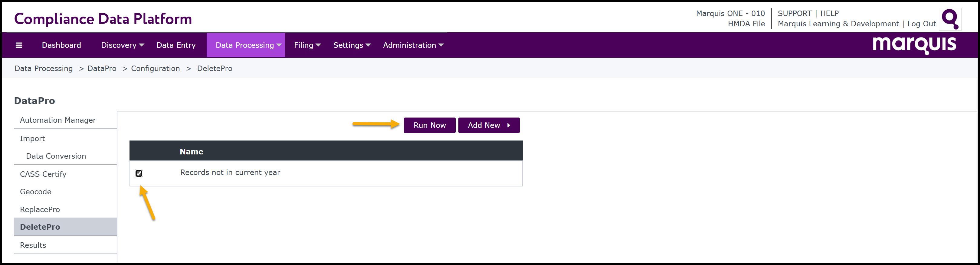The image size is (980, 265).
Task: Select Automation Manager in the sidebar
Action: pos(58,120)
